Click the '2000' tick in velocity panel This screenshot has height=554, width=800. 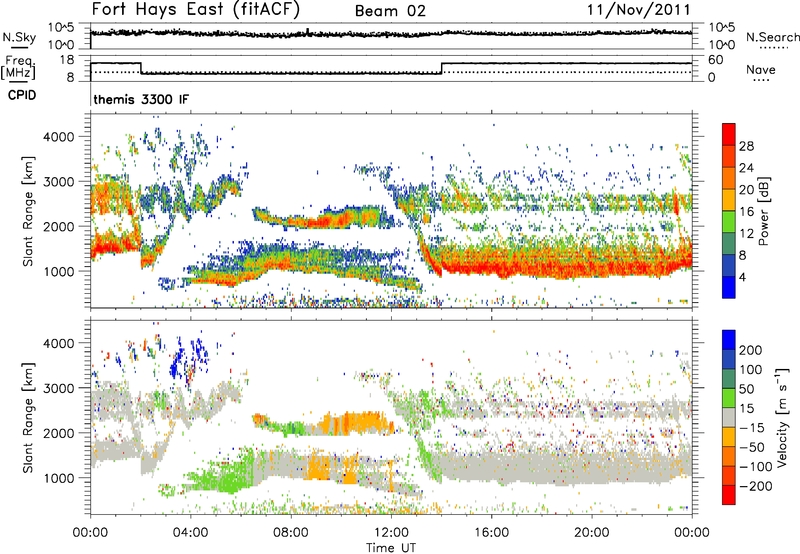(x=58, y=433)
